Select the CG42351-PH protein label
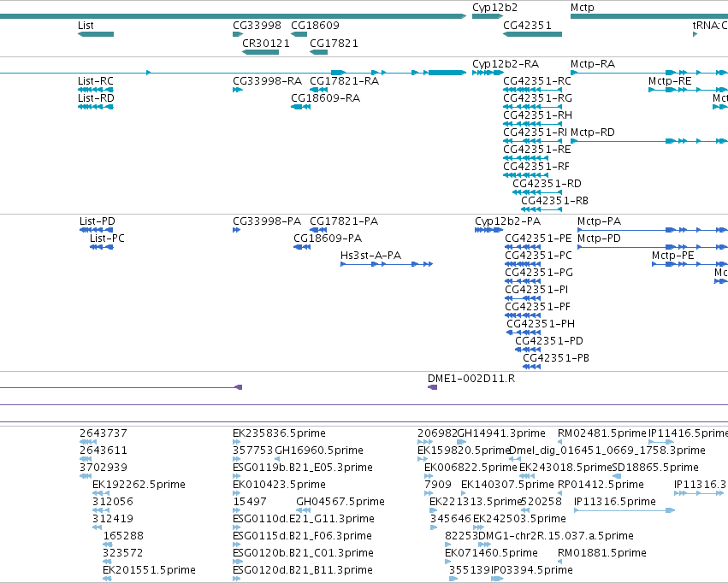 (x=541, y=324)
